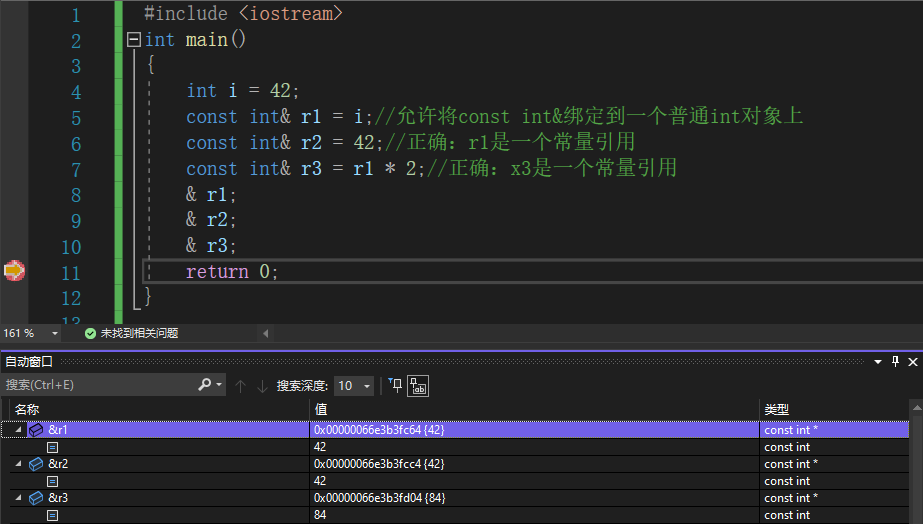The width and height of the screenshot is (923, 524).
Task: Click the green checkmark no-issues status icon
Action: [x=90, y=333]
